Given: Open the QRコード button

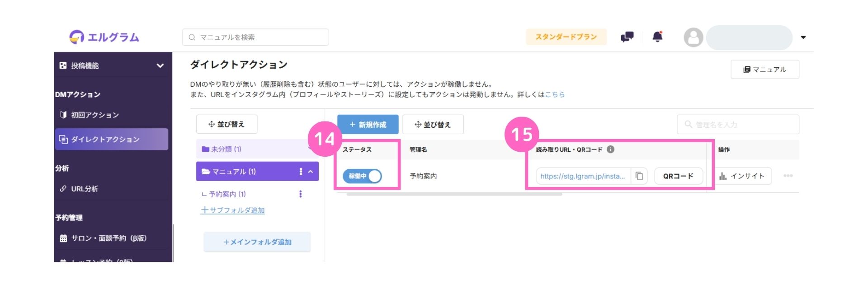Looking at the screenshot, I should pos(678,176).
